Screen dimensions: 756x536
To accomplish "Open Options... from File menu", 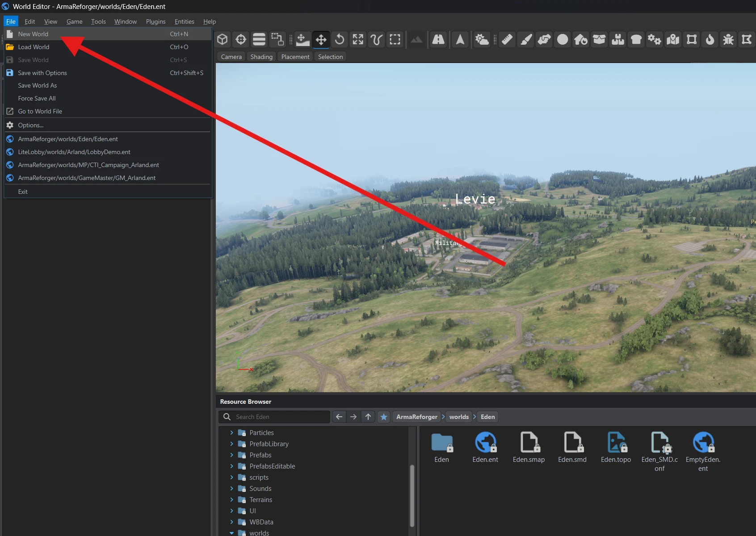I will pos(107,125).
